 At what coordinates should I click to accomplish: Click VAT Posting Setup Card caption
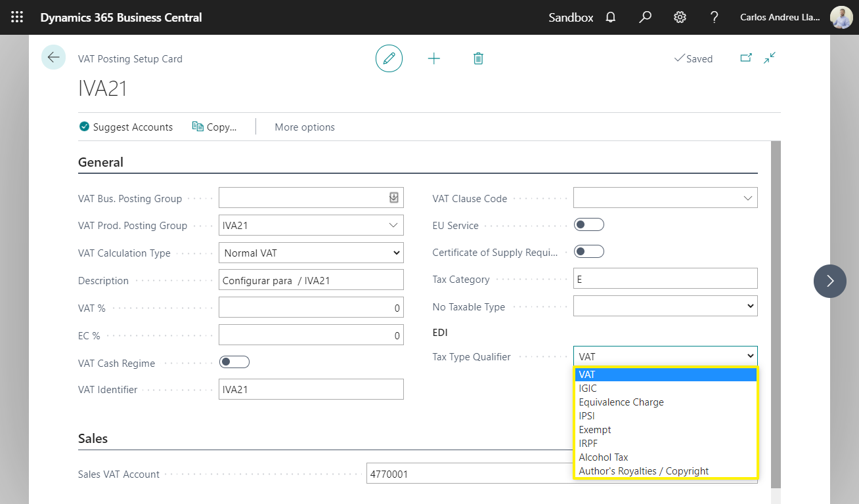(x=130, y=58)
